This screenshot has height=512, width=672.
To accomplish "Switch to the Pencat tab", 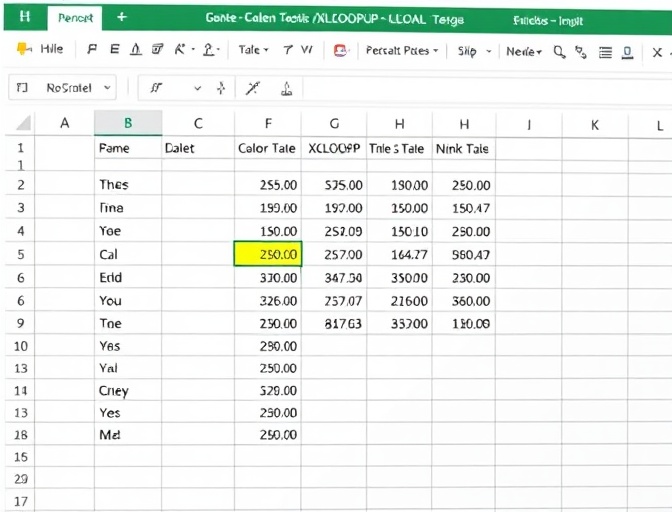I will (75, 18).
